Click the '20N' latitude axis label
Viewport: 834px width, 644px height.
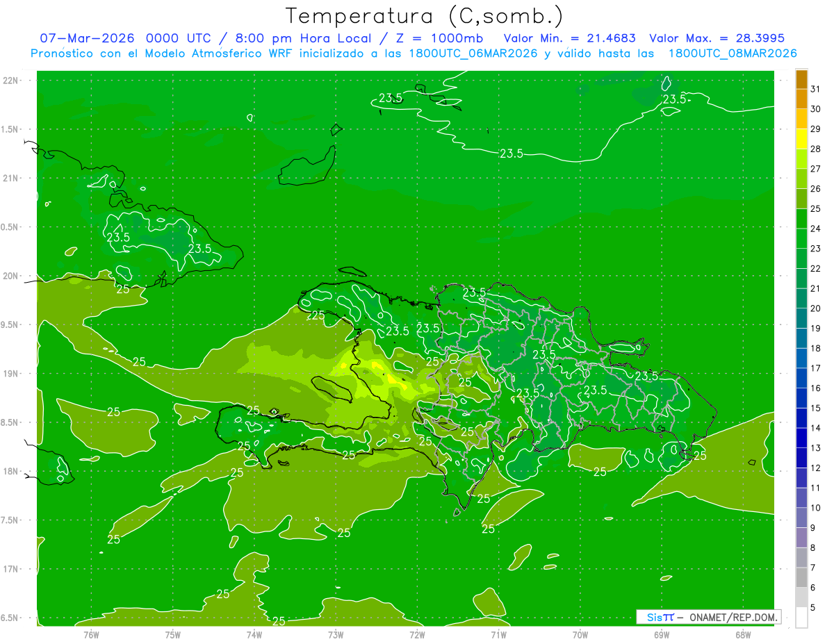pos(11,276)
